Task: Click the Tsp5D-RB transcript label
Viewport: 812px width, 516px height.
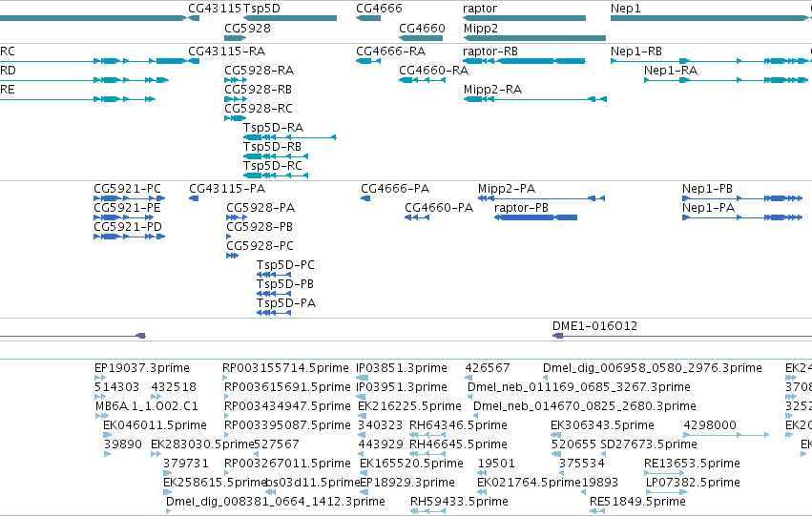Action: coord(272,147)
